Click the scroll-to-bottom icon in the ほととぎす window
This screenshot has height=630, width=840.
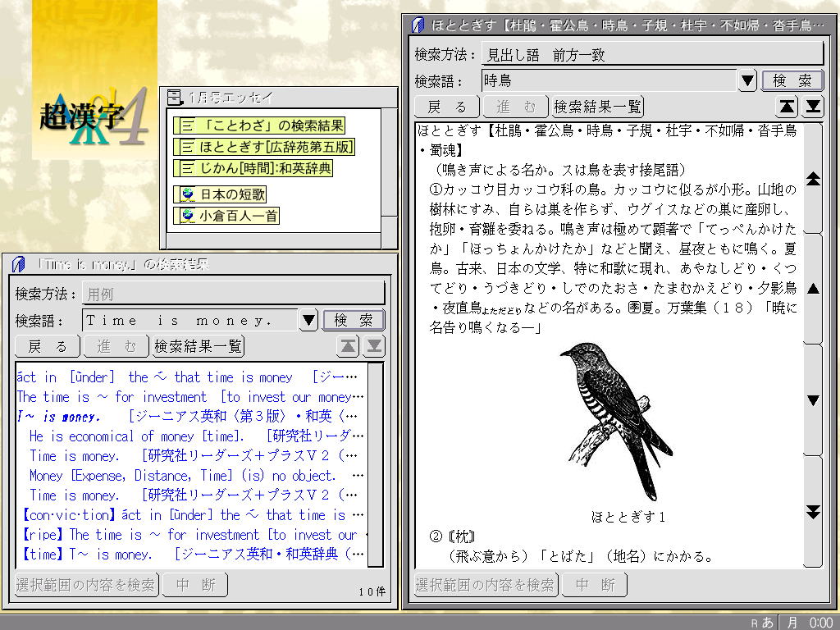[812, 107]
